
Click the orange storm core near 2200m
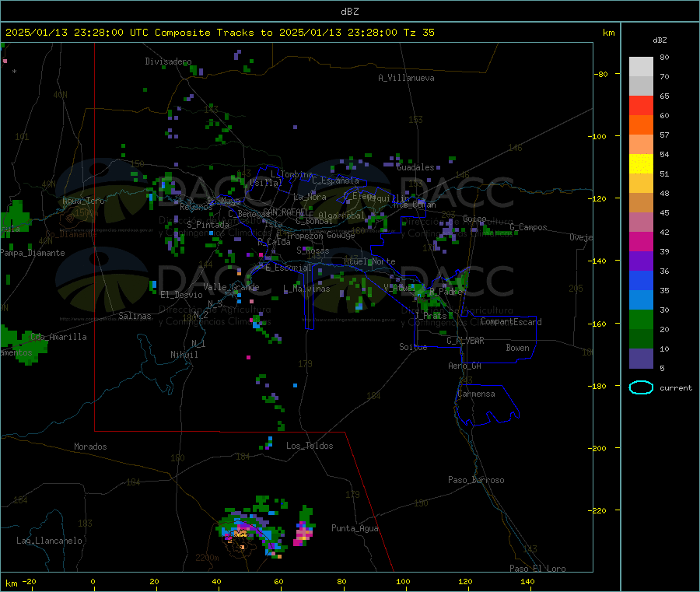point(240,534)
